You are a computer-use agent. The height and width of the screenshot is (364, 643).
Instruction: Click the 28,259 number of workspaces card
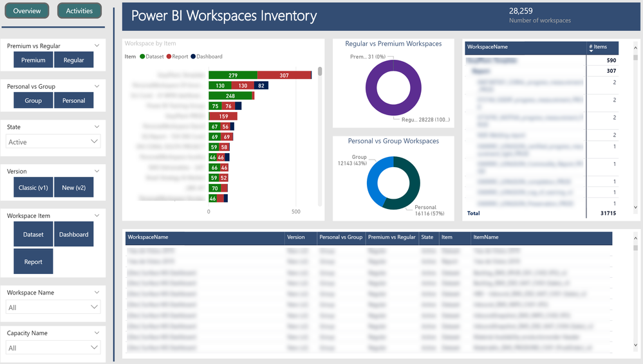(x=539, y=15)
